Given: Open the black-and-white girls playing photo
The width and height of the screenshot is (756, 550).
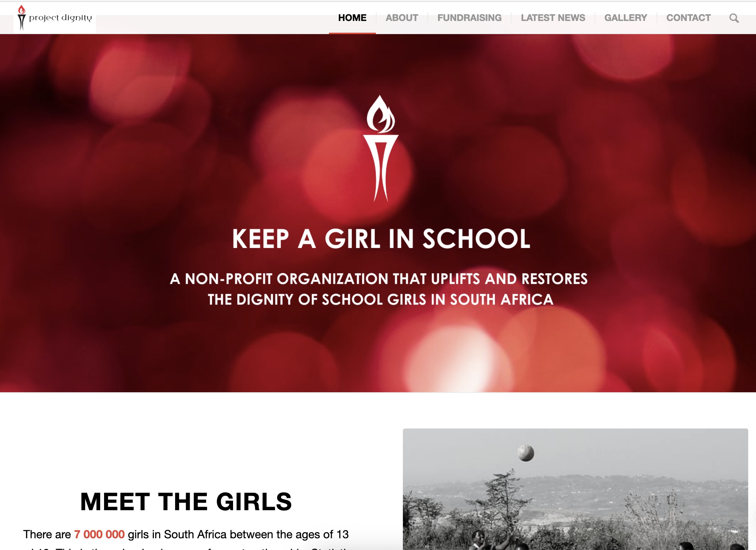Looking at the screenshot, I should pos(575,489).
